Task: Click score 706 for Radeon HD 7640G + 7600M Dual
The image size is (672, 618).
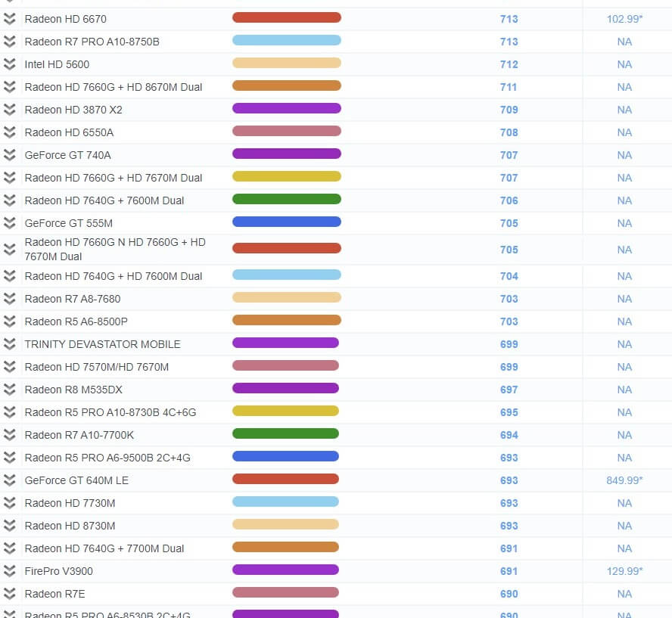Action: click(x=509, y=200)
